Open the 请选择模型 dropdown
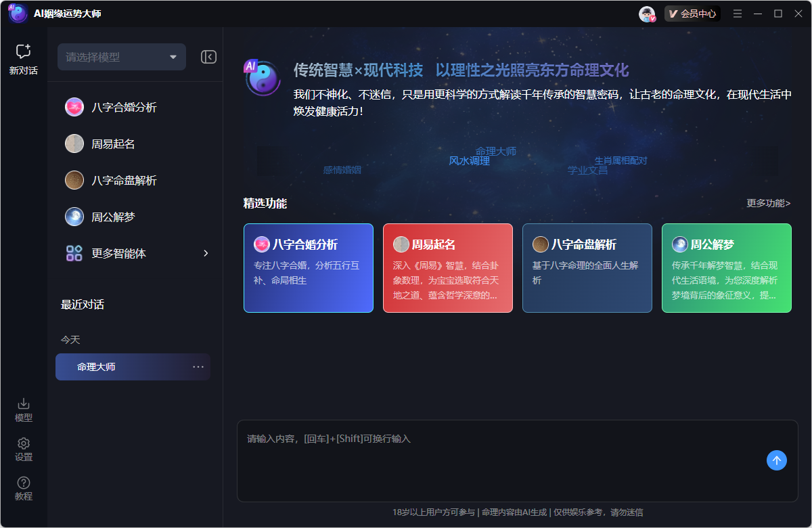Viewport: 812px width, 528px height. tap(121, 57)
